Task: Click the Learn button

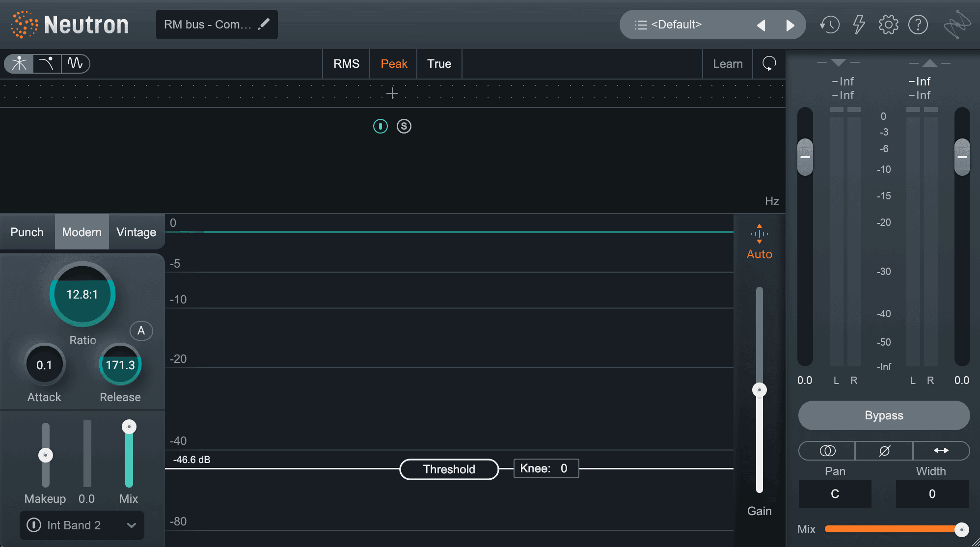Action: (x=728, y=64)
